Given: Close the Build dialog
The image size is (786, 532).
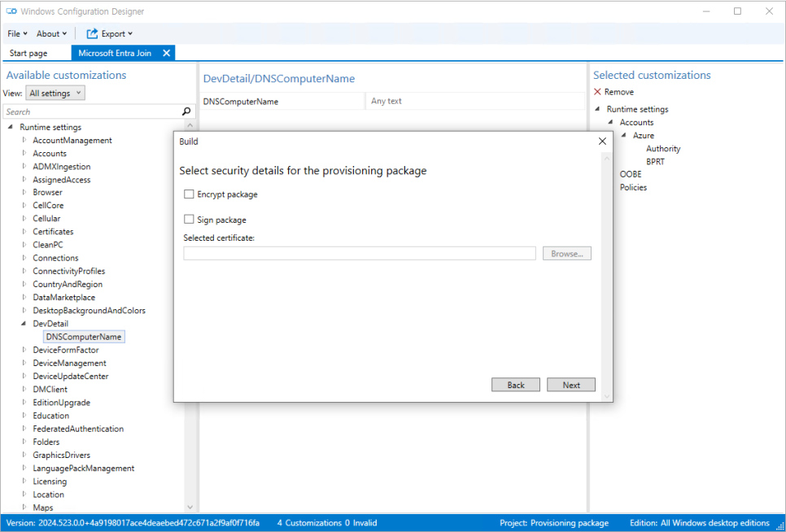Looking at the screenshot, I should pos(602,142).
